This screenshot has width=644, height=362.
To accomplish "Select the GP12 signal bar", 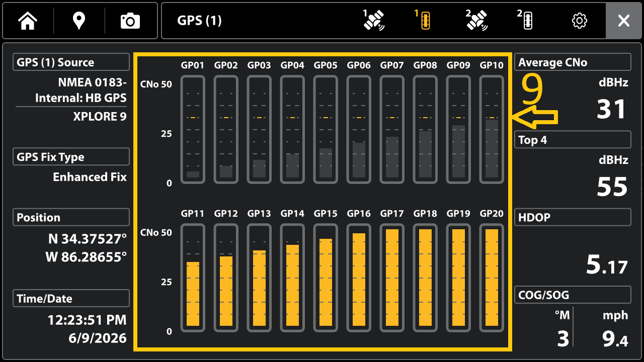I will point(226,278).
